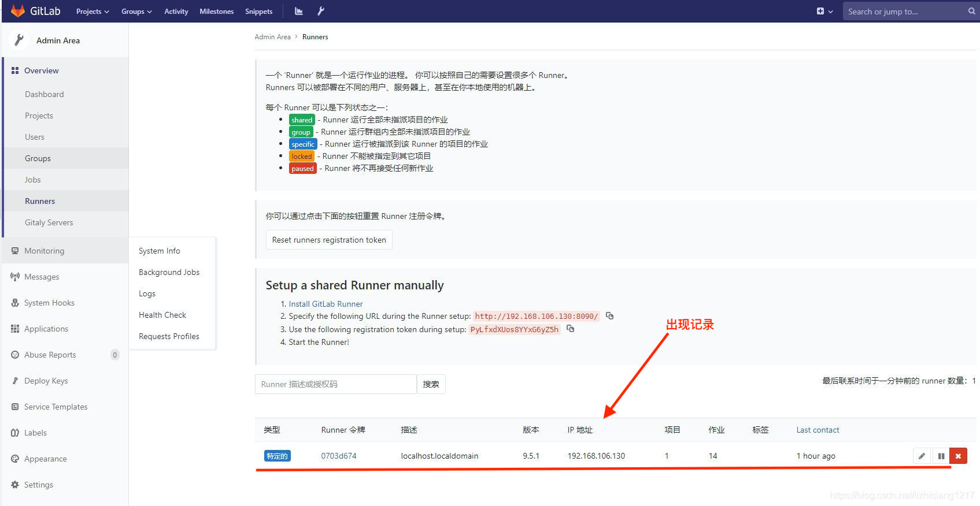The height and width of the screenshot is (506, 980).
Task: Open Gitaly Servers in the sidebar
Action: [x=49, y=222]
